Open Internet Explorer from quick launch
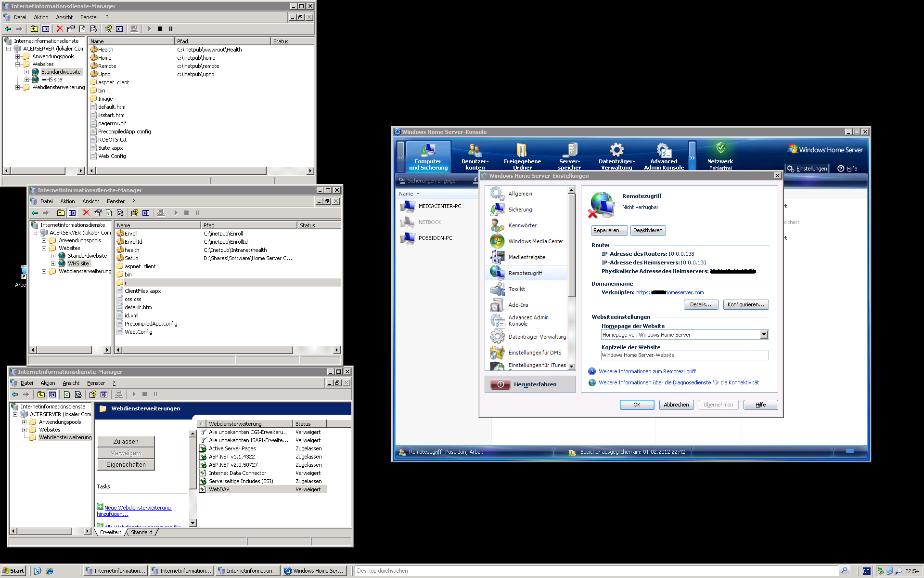 coord(50,571)
